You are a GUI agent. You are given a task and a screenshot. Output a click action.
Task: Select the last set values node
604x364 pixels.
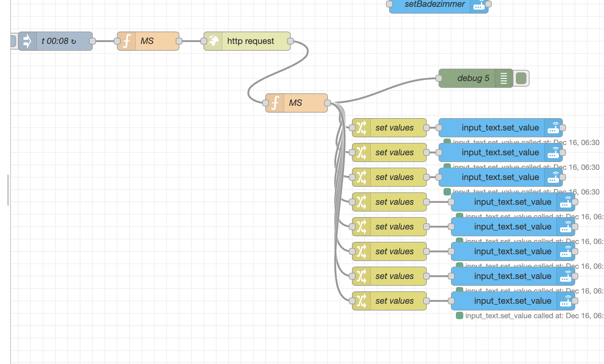coord(394,301)
